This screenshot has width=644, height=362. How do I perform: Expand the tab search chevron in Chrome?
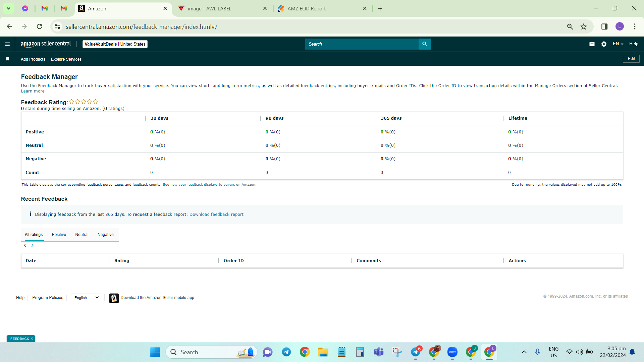[x=8, y=8]
